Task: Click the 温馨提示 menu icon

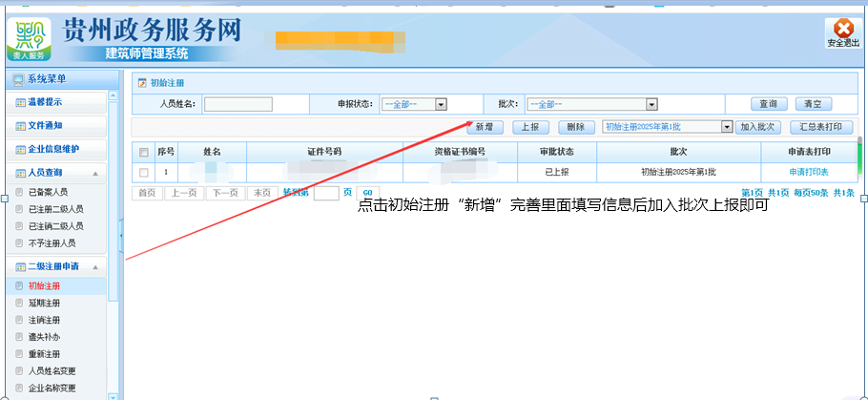Action: pyautogui.click(x=21, y=102)
